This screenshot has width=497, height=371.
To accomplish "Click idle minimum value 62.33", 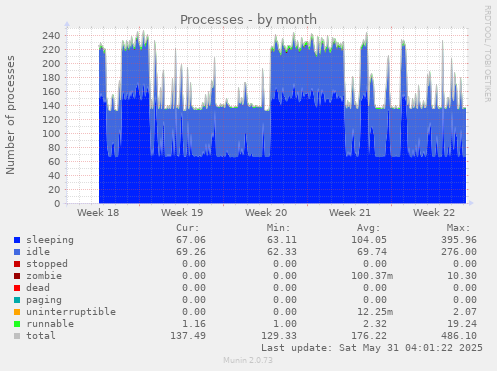I will tap(282, 252).
